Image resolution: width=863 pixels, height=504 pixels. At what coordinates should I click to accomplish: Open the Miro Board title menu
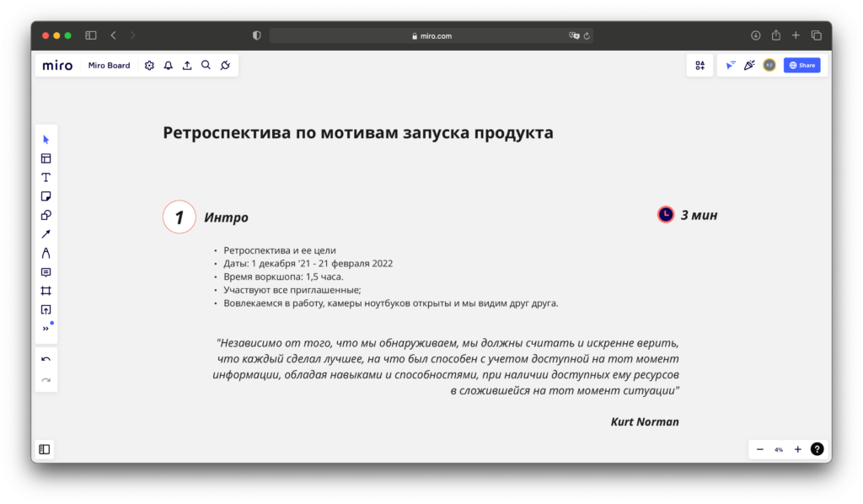[x=109, y=65]
